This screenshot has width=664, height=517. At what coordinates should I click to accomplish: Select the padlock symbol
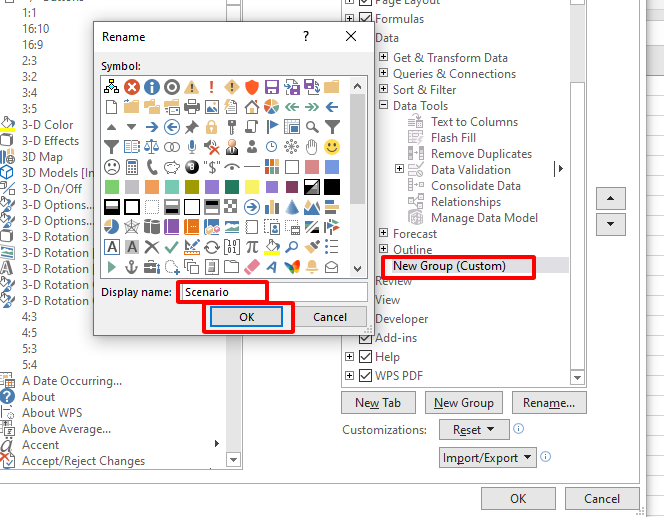[211, 127]
